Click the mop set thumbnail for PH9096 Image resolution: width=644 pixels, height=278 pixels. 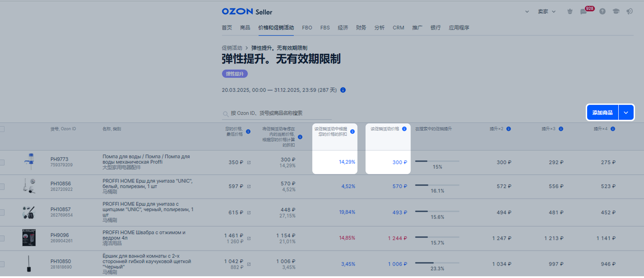tap(29, 238)
